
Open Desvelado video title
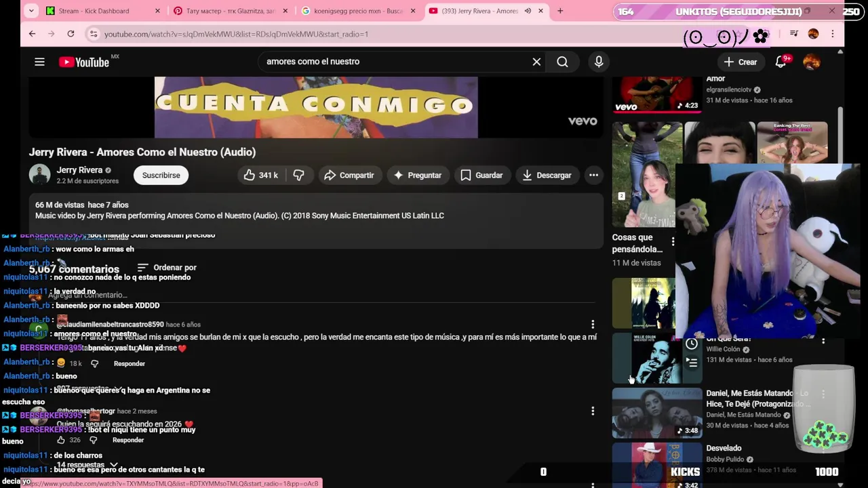(x=724, y=448)
